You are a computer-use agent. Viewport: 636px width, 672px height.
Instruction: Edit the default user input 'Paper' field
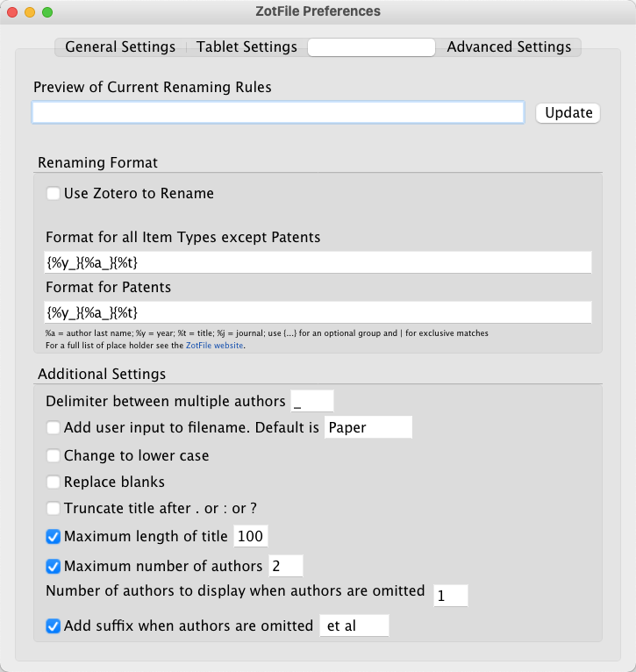coord(368,428)
